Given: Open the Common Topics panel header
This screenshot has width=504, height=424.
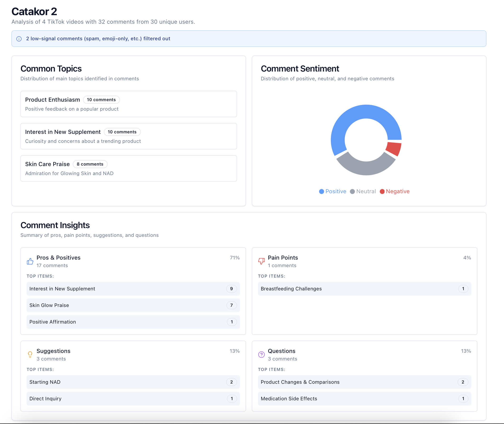Looking at the screenshot, I should (51, 68).
